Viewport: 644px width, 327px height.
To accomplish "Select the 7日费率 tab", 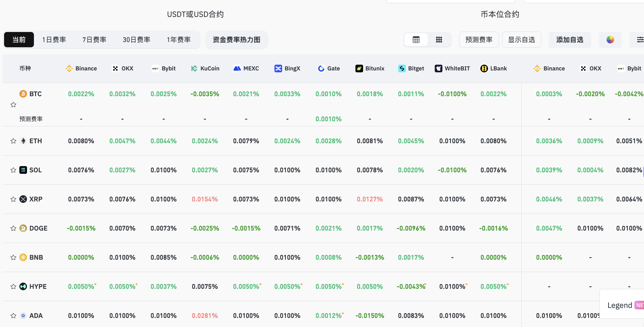I will pos(94,40).
